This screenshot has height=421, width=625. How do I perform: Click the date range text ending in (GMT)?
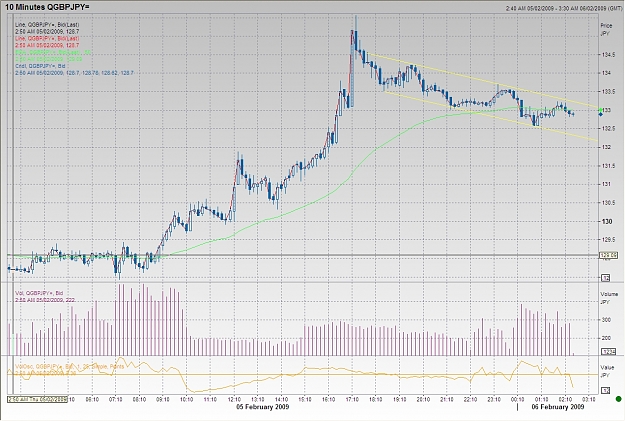coord(562,8)
